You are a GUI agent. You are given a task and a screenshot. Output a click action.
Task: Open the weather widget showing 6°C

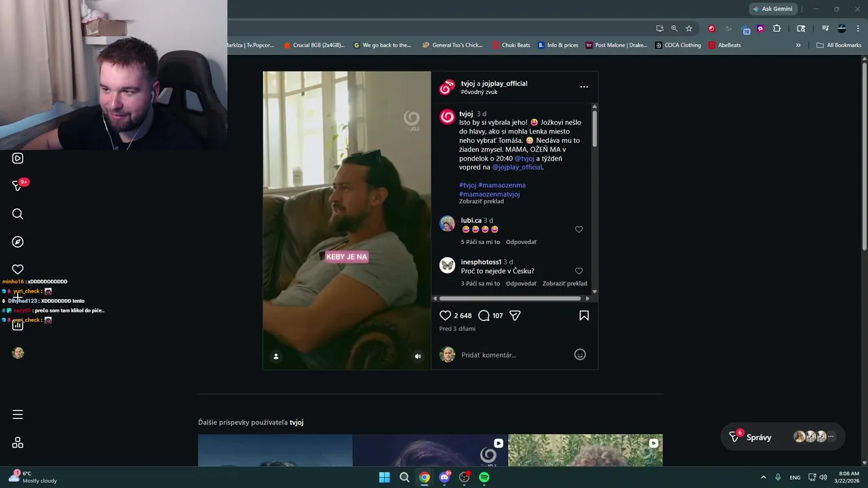click(x=34, y=477)
